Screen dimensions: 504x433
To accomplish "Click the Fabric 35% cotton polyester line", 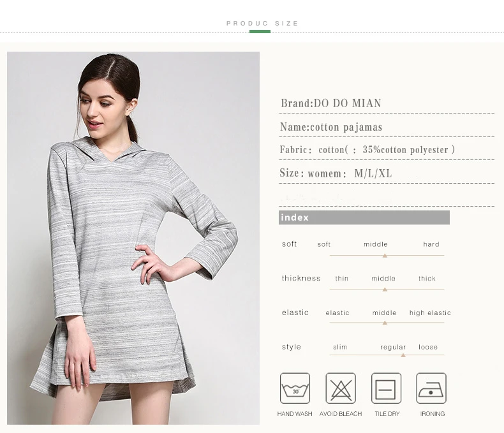I will point(367,150).
